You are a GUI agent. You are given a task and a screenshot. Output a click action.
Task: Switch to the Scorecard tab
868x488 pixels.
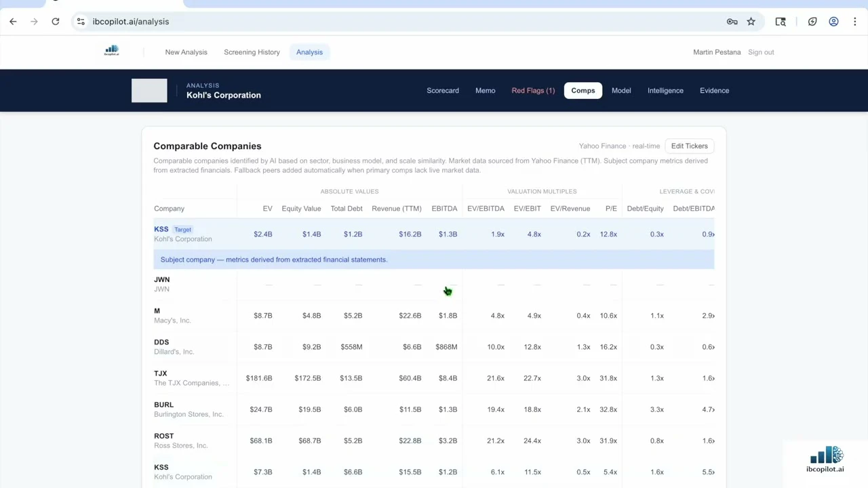click(443, 90)
